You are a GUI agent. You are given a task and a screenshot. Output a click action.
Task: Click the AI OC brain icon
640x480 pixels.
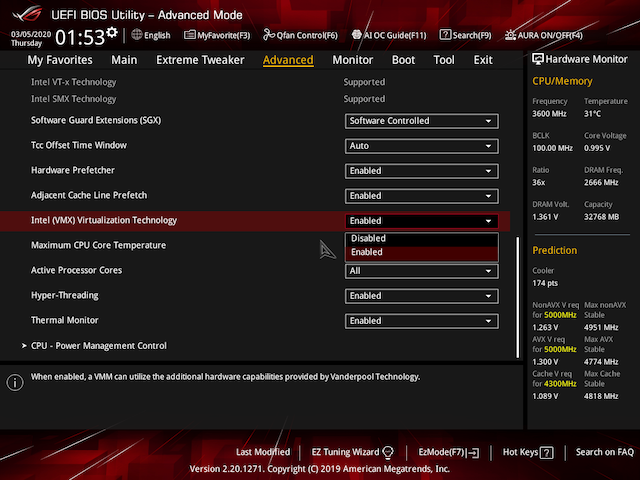point(357,35)
